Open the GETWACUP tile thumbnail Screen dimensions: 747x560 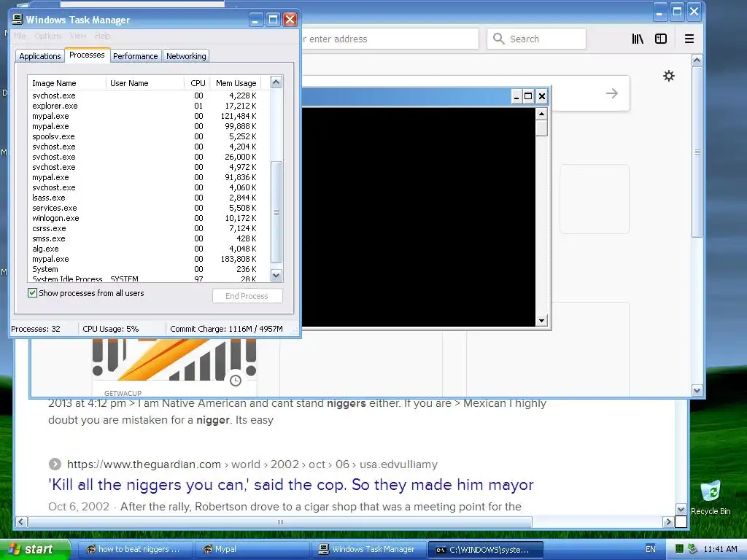coord(174,359)
